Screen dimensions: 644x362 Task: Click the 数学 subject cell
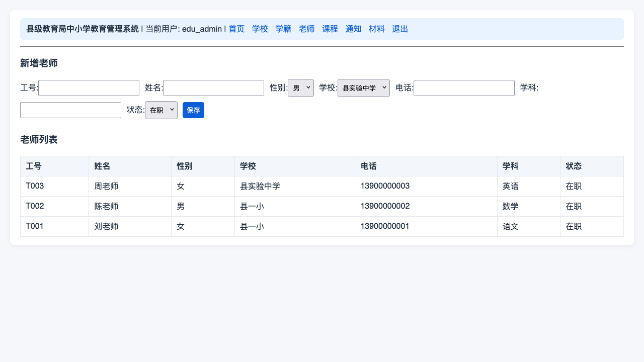coord(529,206)
